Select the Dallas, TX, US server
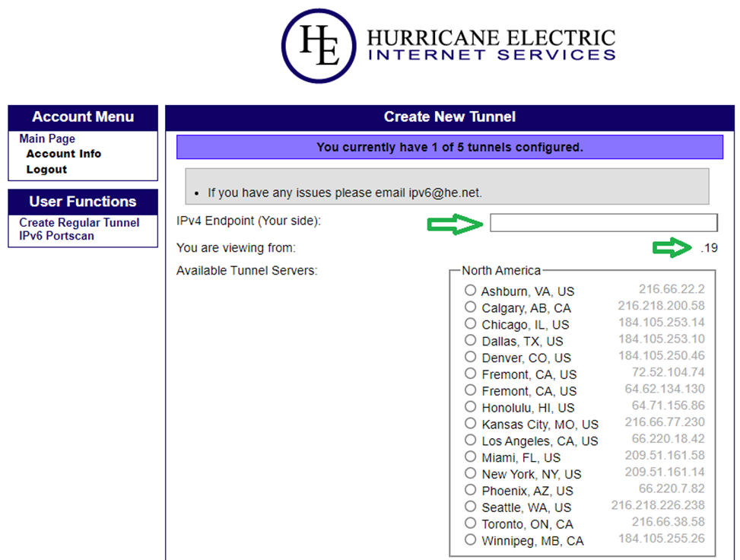740x560 pixels. [470, 340]
